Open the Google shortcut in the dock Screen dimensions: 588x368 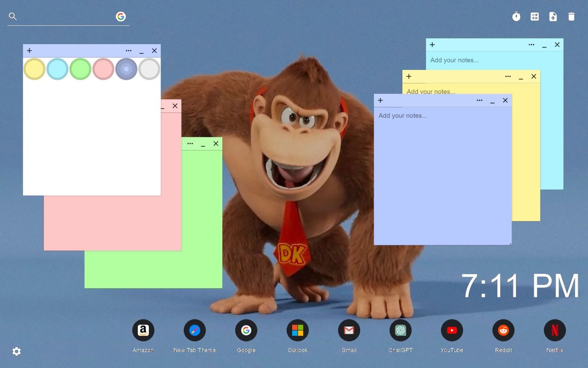click(246, 330)
